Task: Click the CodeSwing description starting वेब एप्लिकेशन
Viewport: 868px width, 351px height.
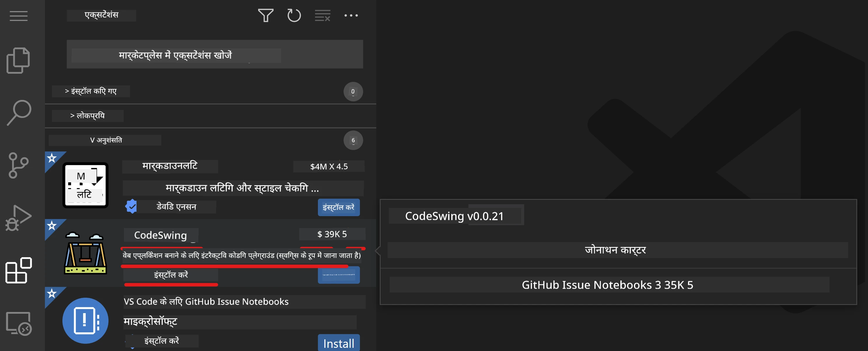Action: [242, 256]
